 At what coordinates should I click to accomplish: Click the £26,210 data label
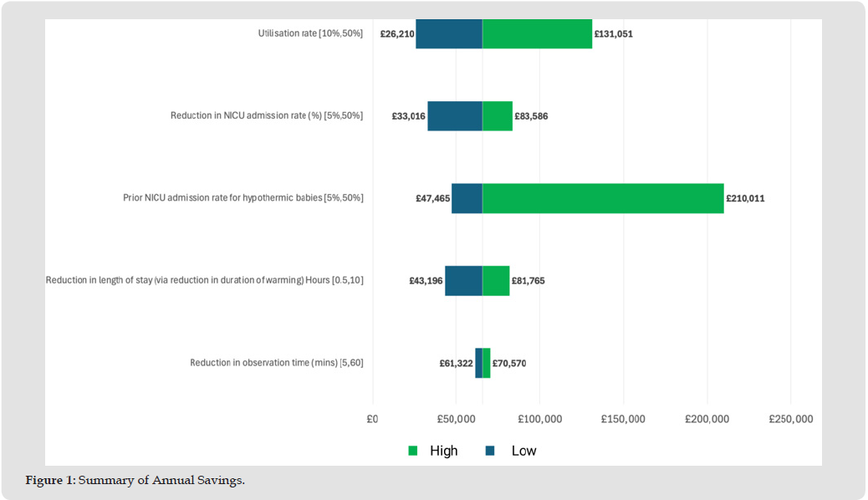pyautogui.click(x=396, y=34)
